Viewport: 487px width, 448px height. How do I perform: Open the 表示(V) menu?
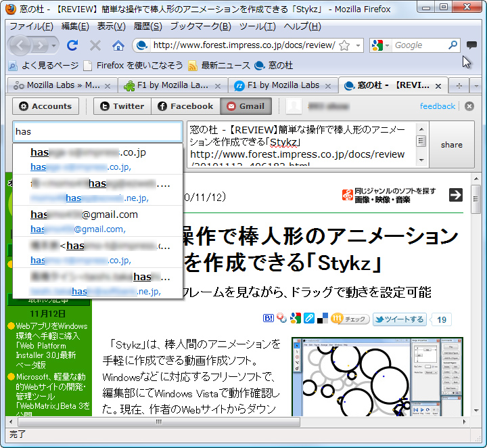[111, 26]
